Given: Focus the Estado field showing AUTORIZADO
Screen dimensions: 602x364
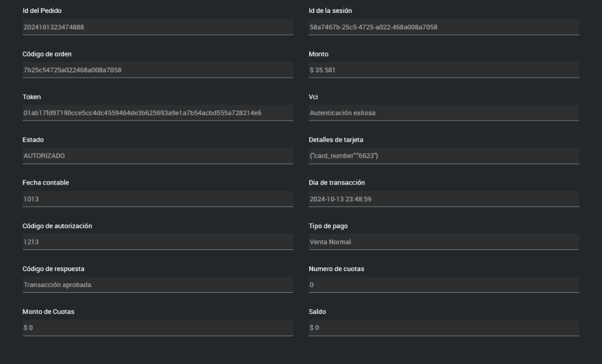Looking at the screenshot, I should click(158, 156).
